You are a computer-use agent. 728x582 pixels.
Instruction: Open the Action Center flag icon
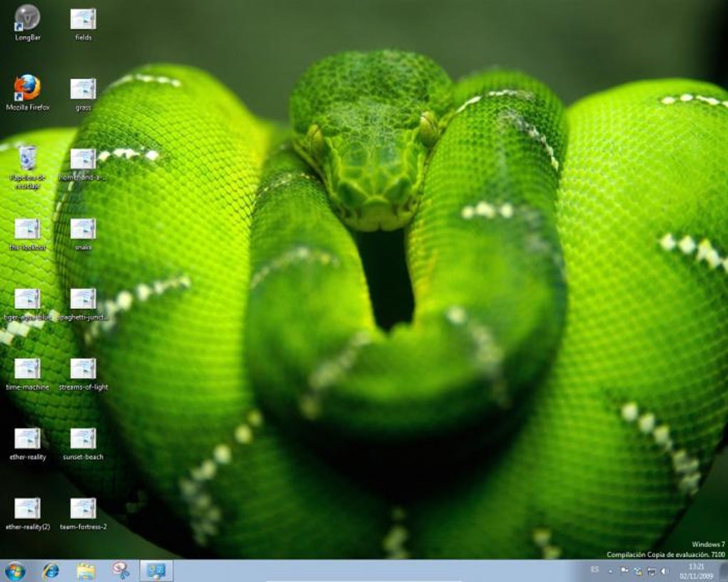click(x=625, y=571)
